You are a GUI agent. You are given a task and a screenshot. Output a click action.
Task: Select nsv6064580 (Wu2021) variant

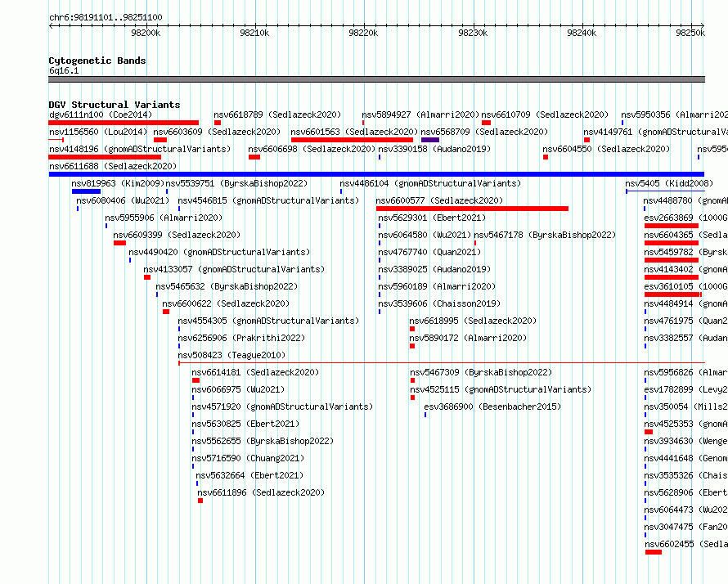[425, 235]
